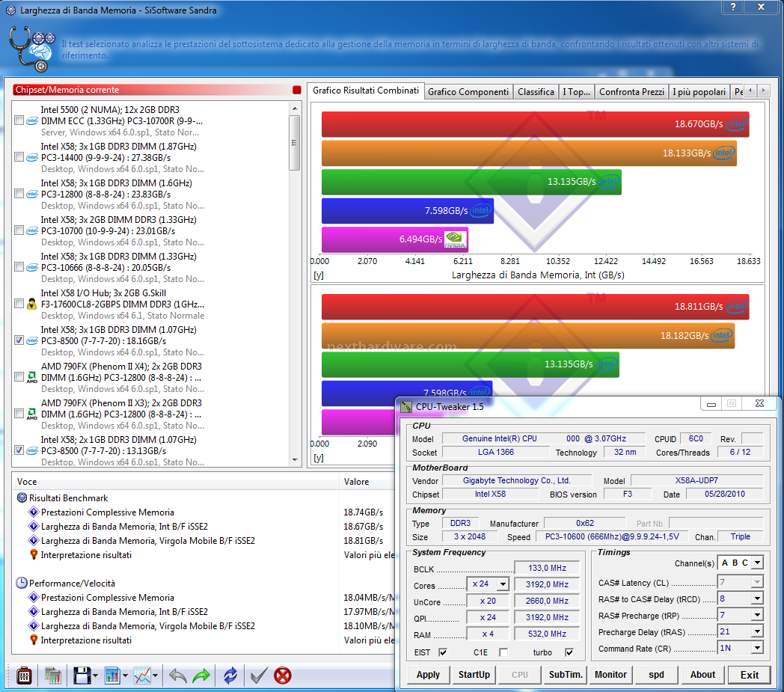784x692 pixels.
Task: Click Apply in CPU-Tweaker
Action: tap(429, 675)
